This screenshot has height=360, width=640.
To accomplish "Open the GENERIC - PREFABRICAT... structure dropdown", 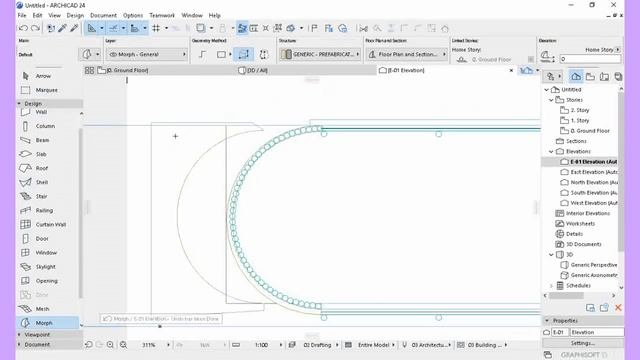I will (320, 54).
